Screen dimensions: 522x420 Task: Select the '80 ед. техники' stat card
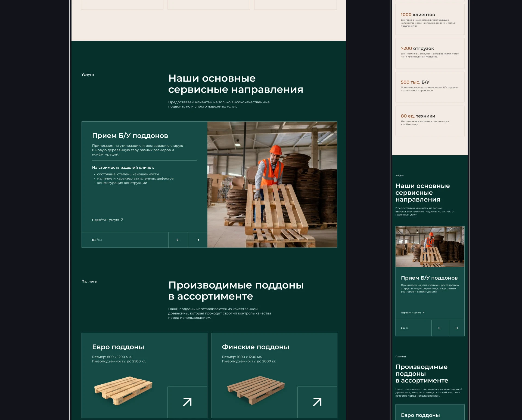(x=430, y=121)
